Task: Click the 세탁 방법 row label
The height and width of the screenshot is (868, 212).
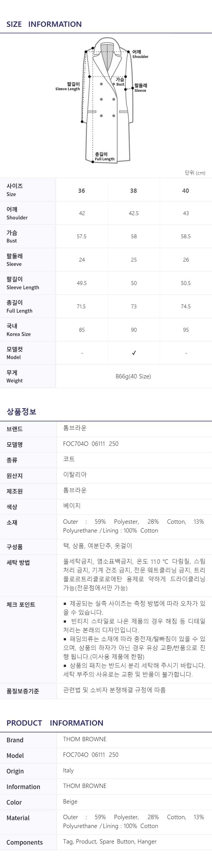Action: click(18, 562)
